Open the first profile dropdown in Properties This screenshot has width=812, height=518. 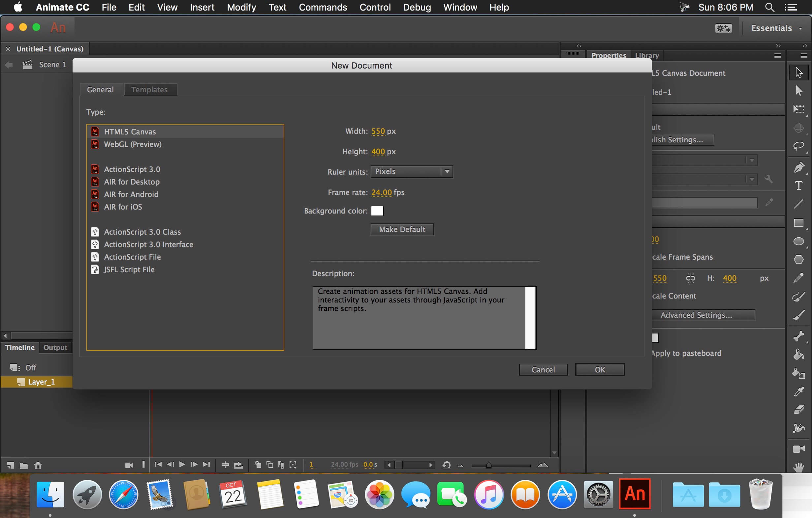(x=704, y=160)
